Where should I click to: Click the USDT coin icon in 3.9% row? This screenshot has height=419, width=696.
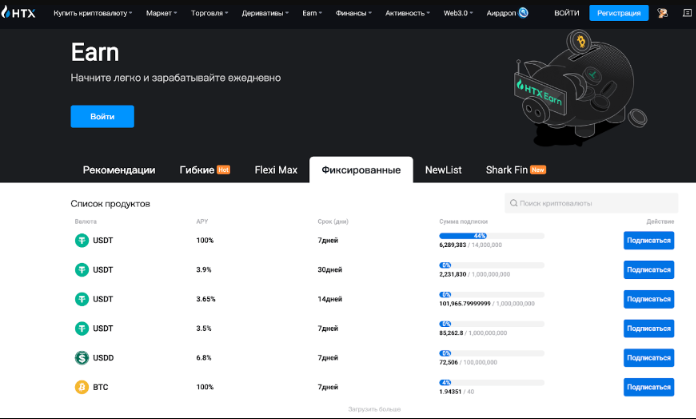tap(82, 269)
